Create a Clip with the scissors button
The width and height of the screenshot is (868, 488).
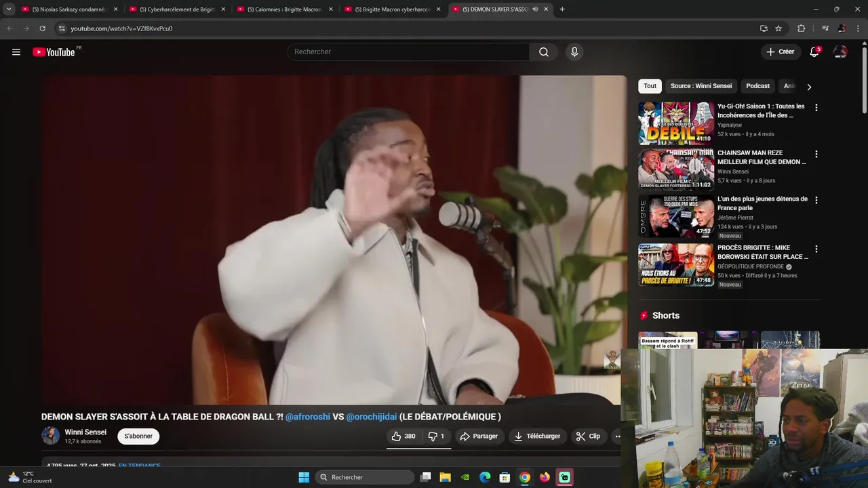588,436
